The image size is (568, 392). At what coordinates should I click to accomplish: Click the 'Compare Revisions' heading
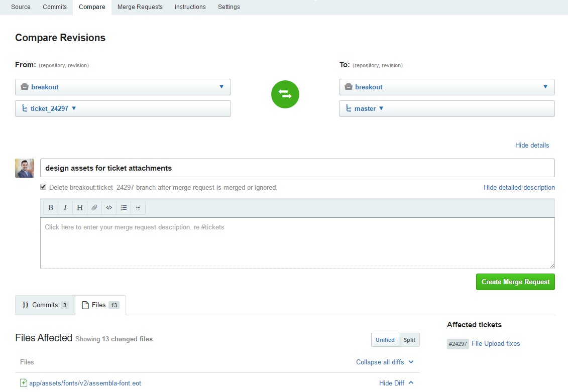coord(60,38)
